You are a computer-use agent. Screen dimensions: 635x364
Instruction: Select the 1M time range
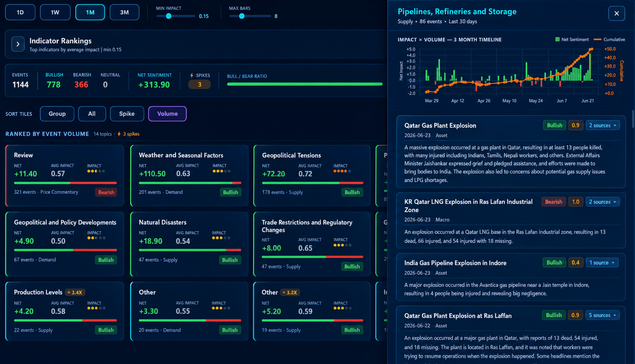pos(90,12)
